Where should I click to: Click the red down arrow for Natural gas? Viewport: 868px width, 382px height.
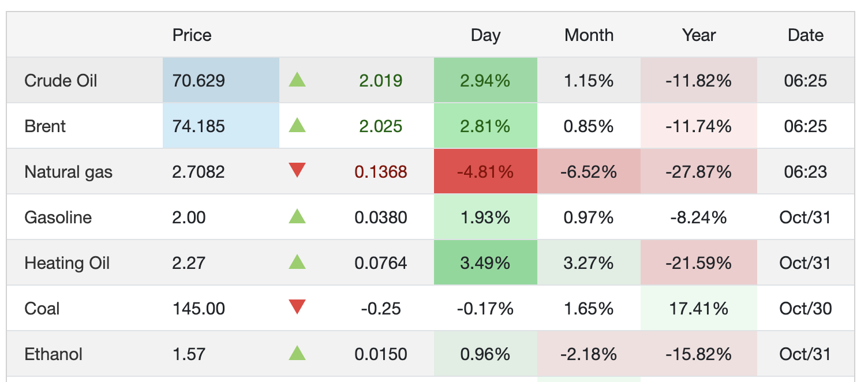pos(297,171)
